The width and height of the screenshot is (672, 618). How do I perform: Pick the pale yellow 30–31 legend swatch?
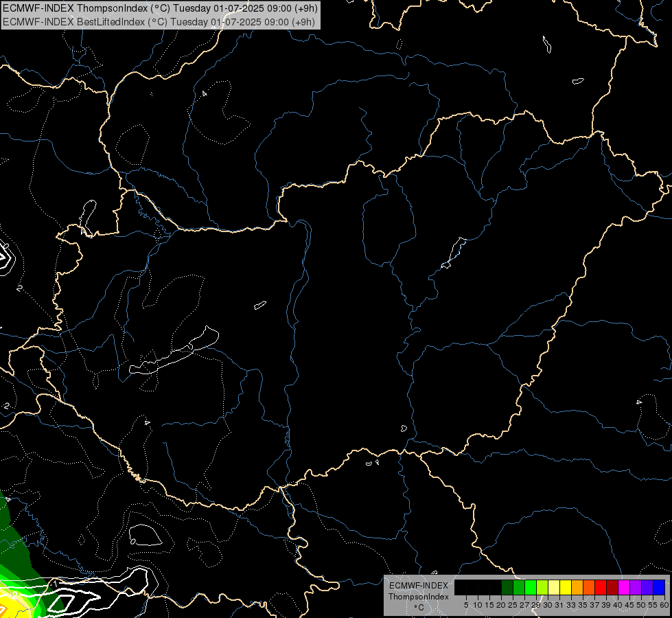[x=554, y=587]
